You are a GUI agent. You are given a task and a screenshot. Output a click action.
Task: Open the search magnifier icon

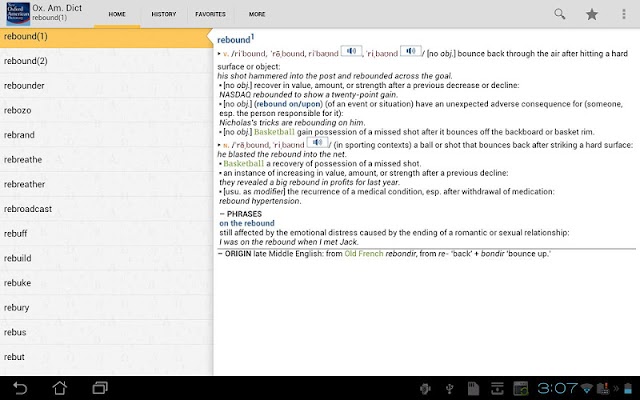560,14
